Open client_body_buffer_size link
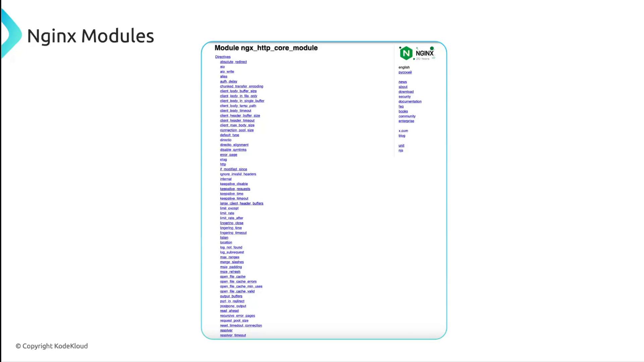This screenshot has height=362, width=644. click(238, 91)
